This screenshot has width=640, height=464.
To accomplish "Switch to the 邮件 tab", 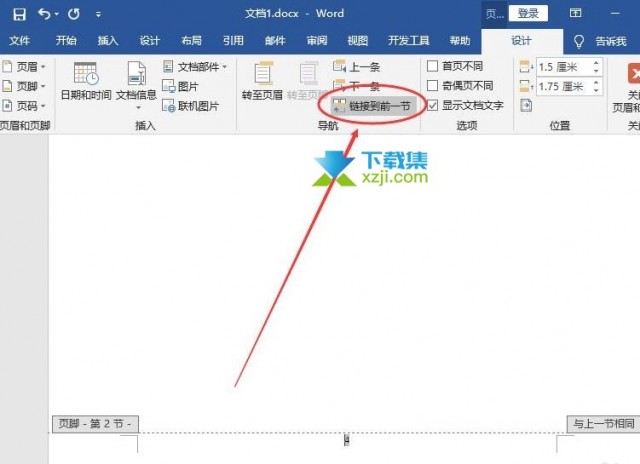I will tap(275, 41).
